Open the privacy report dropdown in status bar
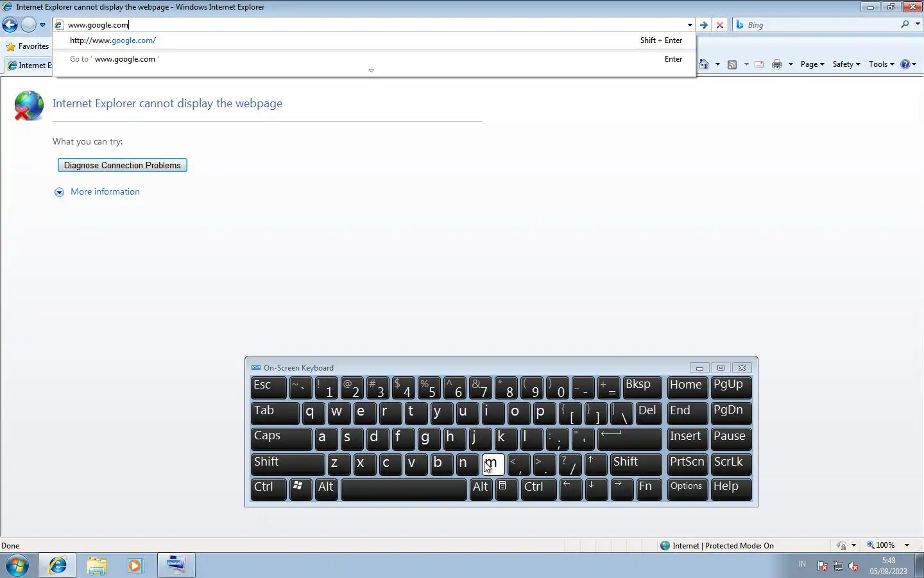 853,545
